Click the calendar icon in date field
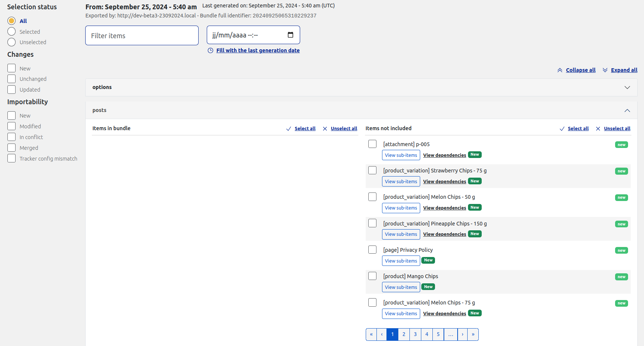 (291, 35)
